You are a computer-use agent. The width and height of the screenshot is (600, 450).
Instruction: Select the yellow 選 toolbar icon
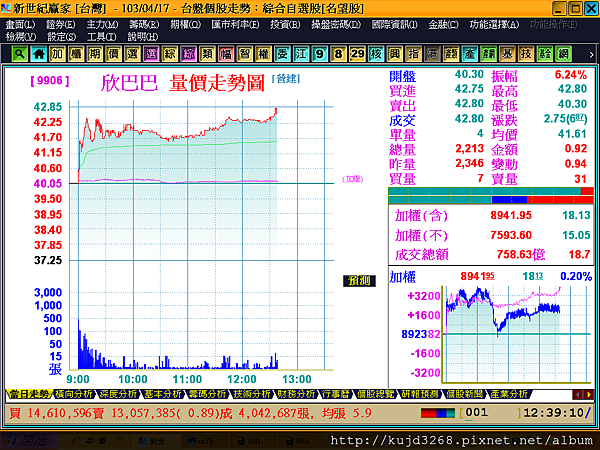132,54
